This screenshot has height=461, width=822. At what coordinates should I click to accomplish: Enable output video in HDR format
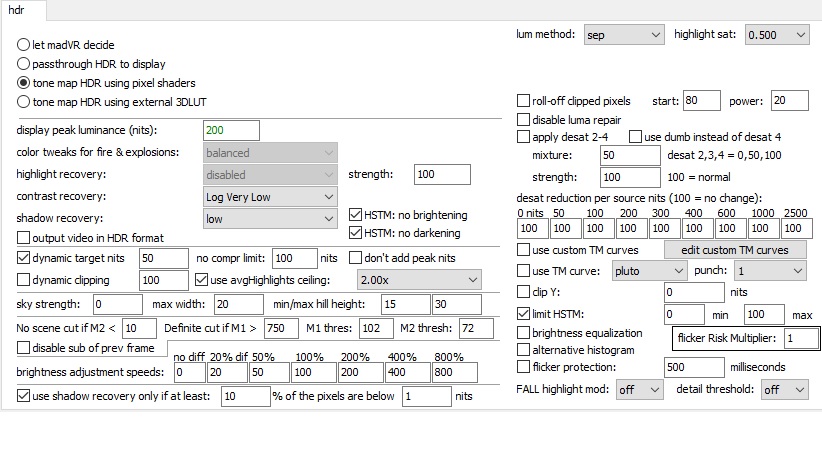coord(25,237)
